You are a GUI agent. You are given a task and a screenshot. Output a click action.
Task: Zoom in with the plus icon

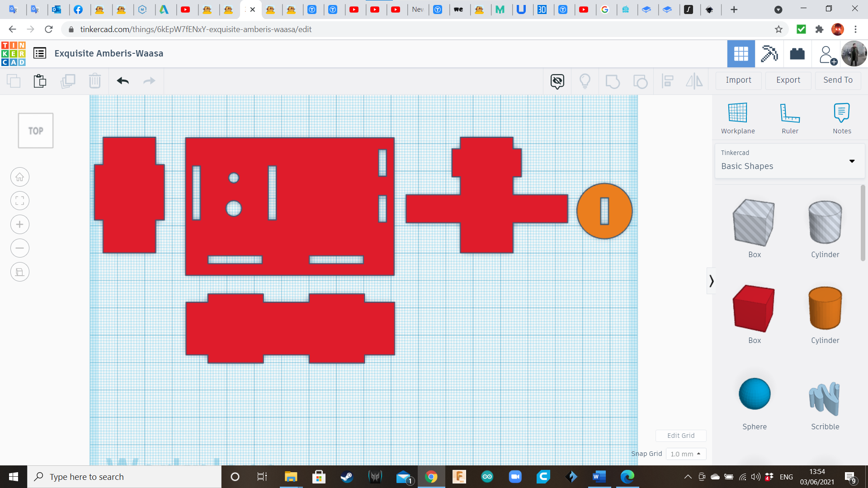pyautogui.click(x=20, y=225)
